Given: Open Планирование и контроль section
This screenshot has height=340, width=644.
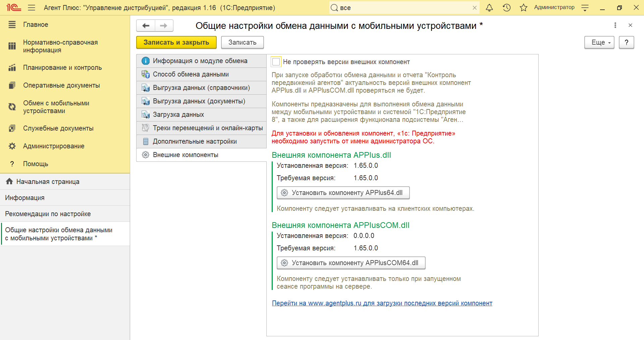Looking at the screenshot, I should pyautogui.click(x=65, y=67).
